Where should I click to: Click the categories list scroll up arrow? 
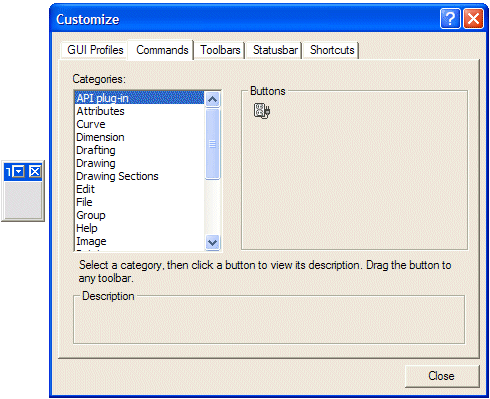coord(212,99)
